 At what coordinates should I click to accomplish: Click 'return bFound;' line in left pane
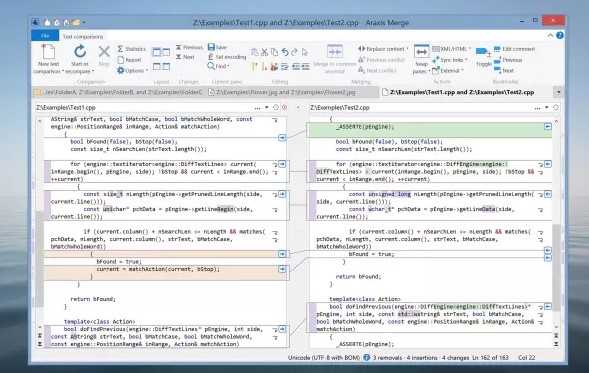[93, 299]
